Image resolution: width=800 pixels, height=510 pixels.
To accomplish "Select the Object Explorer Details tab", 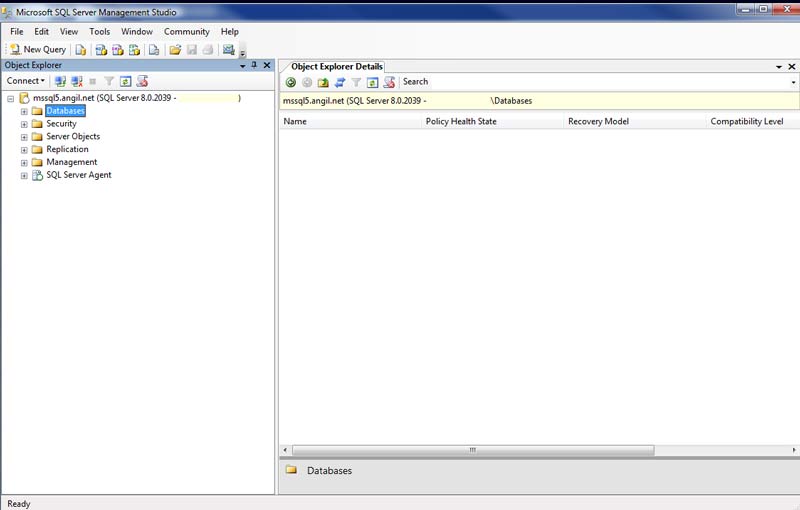I will (336, 66).
